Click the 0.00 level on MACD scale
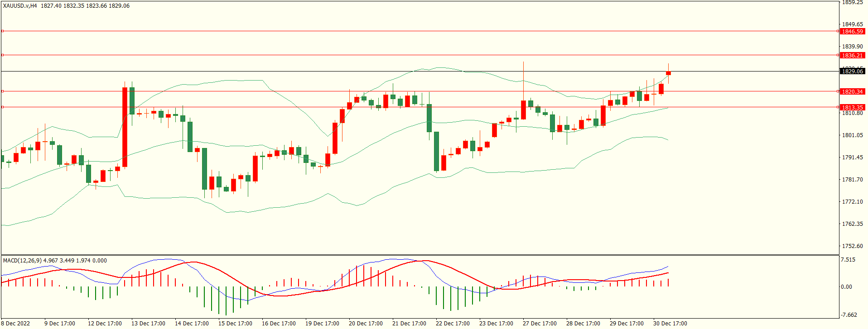Screen dimensions: 868x329 (846, 287)
